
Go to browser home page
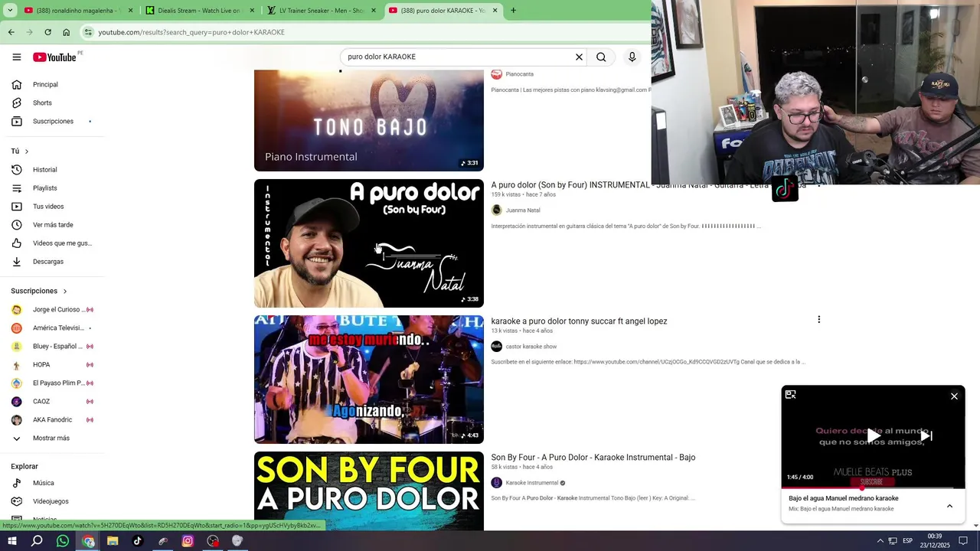pos(66,32)
